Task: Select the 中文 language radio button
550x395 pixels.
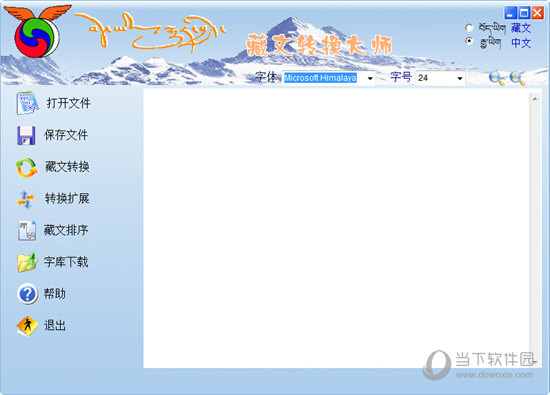Action: point(469,41)
